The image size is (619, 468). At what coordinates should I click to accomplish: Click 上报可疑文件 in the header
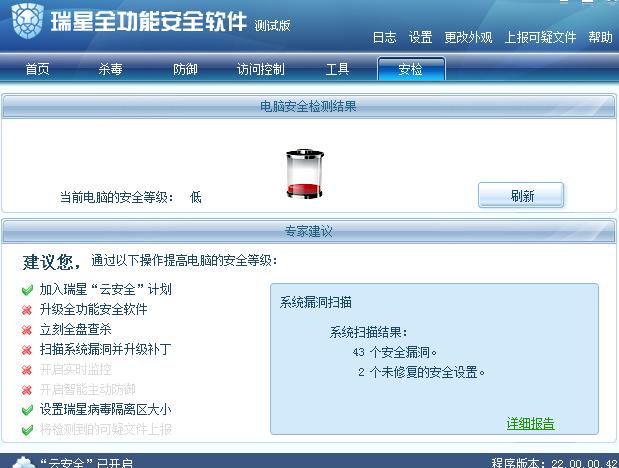point(540,38)
